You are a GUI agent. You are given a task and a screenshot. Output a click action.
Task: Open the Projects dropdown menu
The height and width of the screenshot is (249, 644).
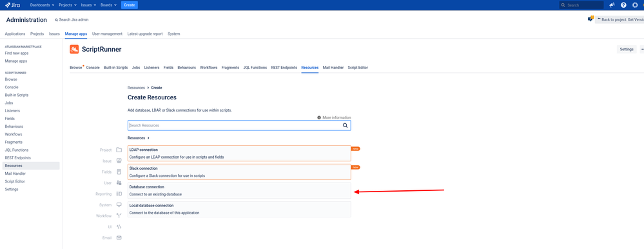pyautogui.click(x=66, y=5)
